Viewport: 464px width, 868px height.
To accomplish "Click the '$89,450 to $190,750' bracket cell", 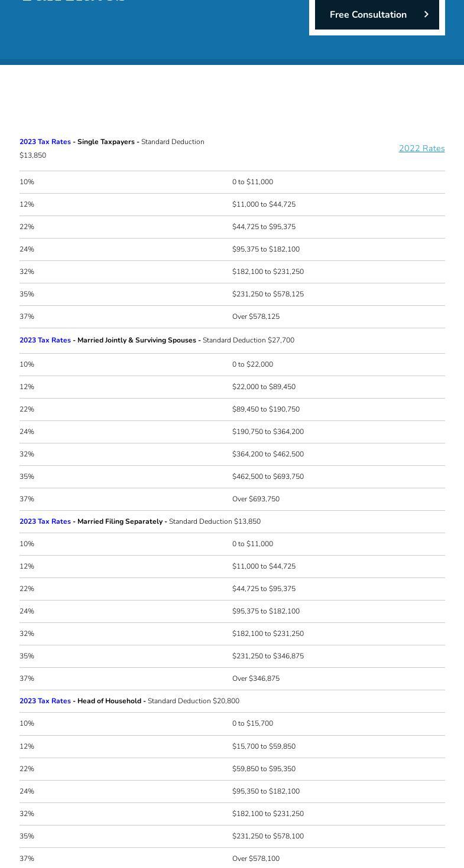I will click(266, 409).
